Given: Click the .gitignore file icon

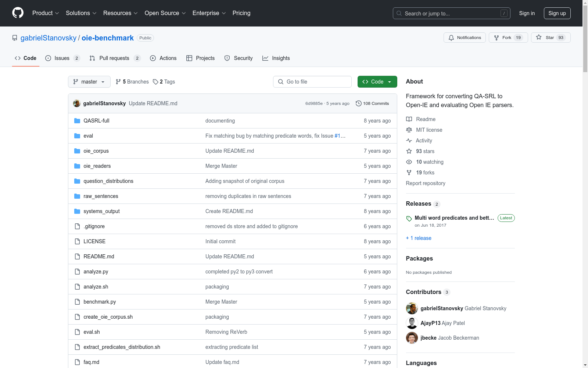Looking at the screenshot, I should tap(77, 226).
